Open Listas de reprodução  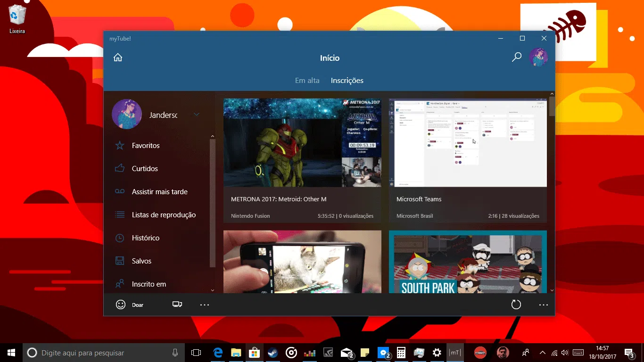tap(164, 215)
